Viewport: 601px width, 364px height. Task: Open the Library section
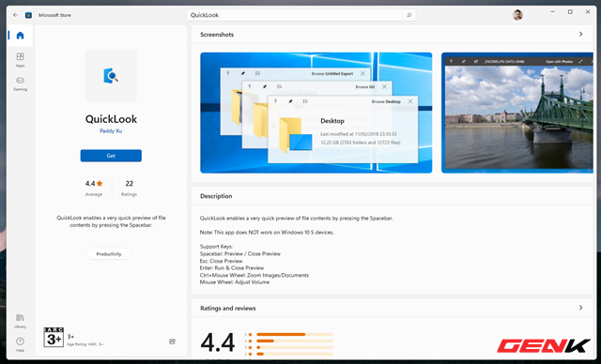20,321
